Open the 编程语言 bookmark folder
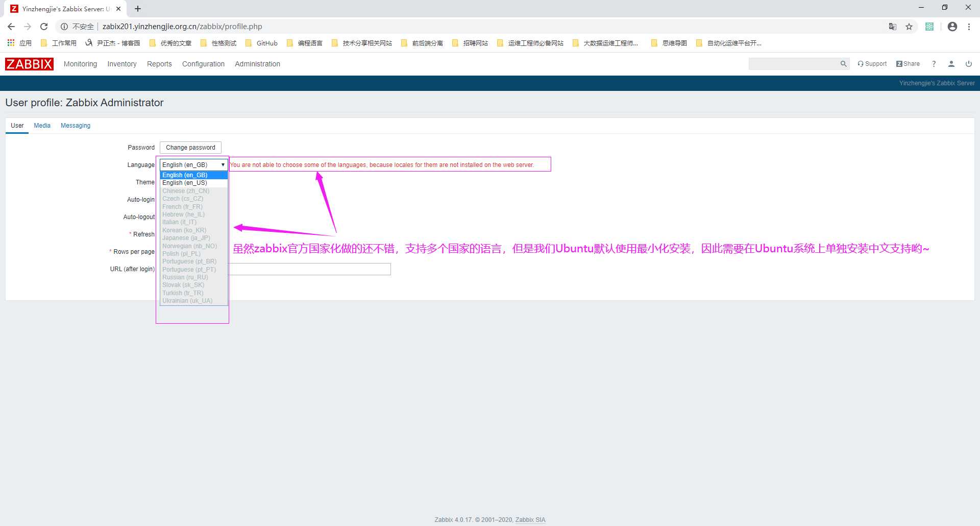Viewport: 980px width, 526px height. click(x=305, y=43)
